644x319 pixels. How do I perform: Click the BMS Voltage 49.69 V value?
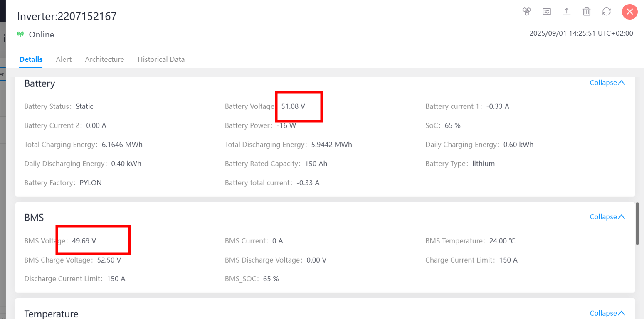point(84,241)
